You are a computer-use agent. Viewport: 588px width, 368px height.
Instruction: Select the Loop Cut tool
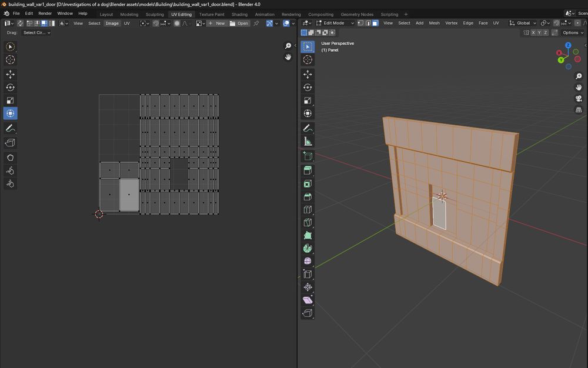tap(308, 209)
